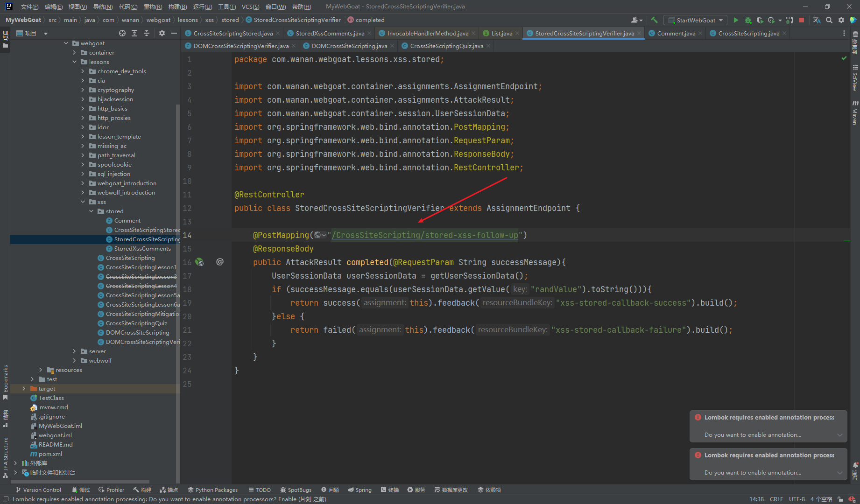The image size is (860, 504).
Task: Open the Version Control tool window
Action: point(38,490)
